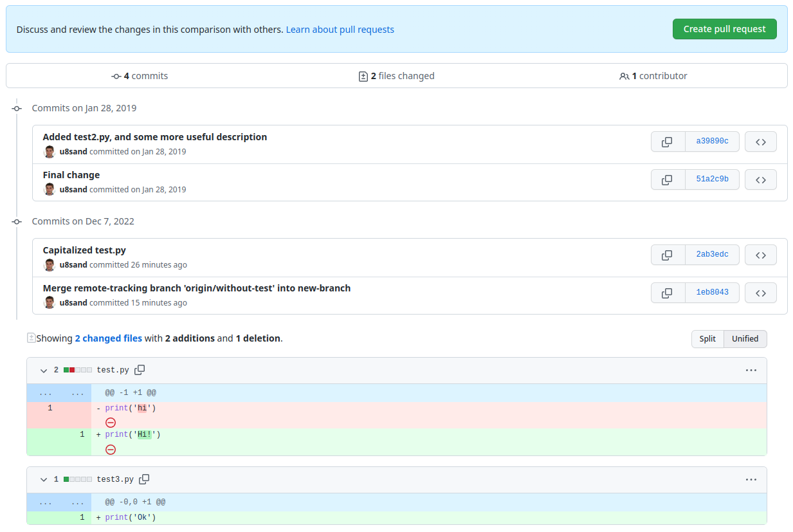Open the 2 changed files link
Image resolution: width=793 pixels, height=532 pixels.
(x=108, y=338)
